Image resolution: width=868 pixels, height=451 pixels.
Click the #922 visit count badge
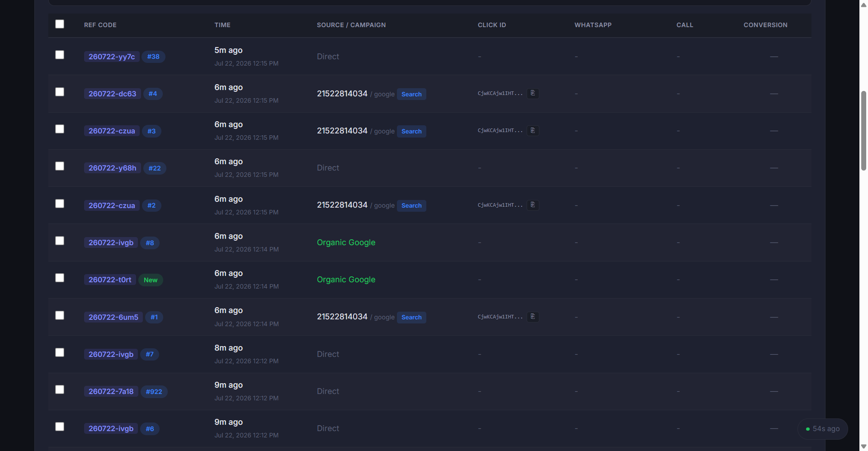(154, 392)
